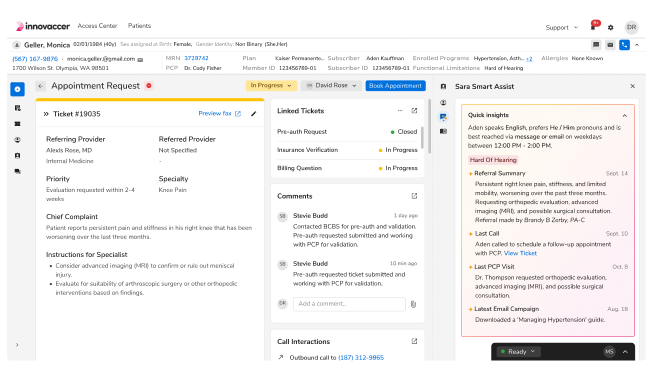
Task: Click the Sara Smart Assist panel top icon
Action: [x=444, y=86]
